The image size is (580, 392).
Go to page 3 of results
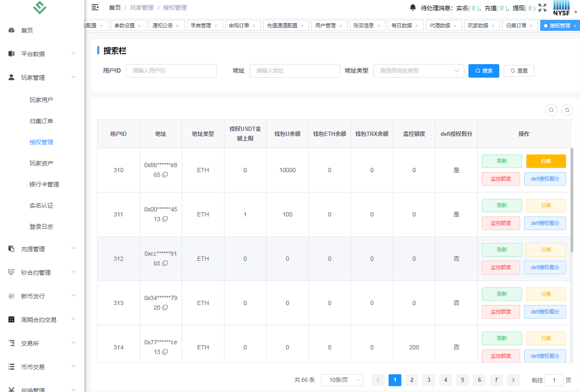tap(428, 380)
